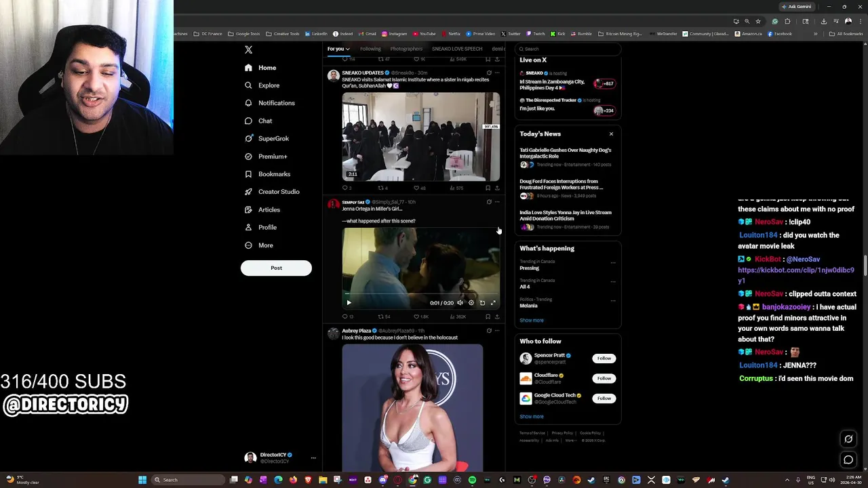
Task: Toggle video loop button on player
Action: tap(482, 303)
